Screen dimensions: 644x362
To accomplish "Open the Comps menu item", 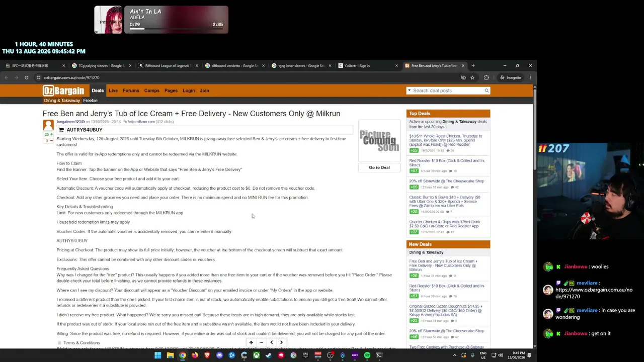I will click(x=151, y=90).
